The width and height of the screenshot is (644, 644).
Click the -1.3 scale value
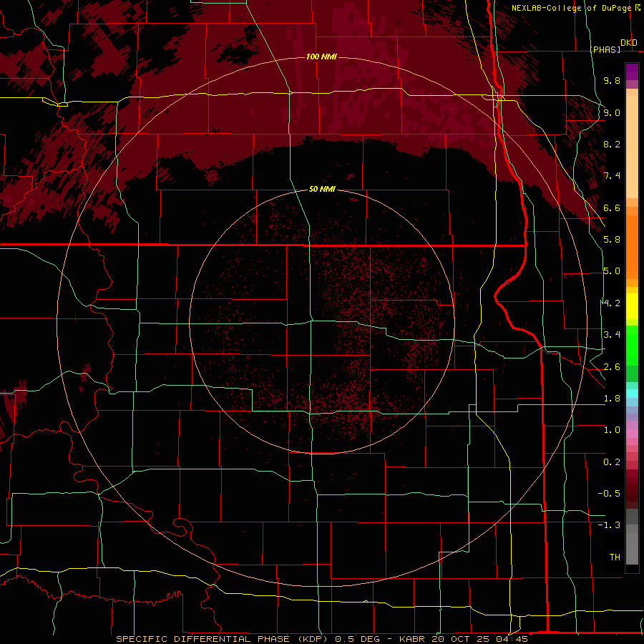[x=609, y=525]
